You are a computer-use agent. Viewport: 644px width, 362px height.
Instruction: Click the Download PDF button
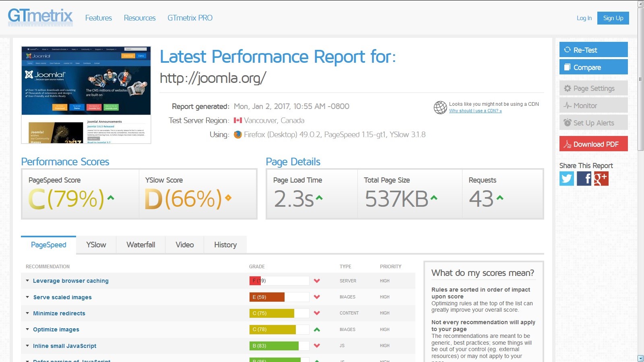[x=593, y=144]
